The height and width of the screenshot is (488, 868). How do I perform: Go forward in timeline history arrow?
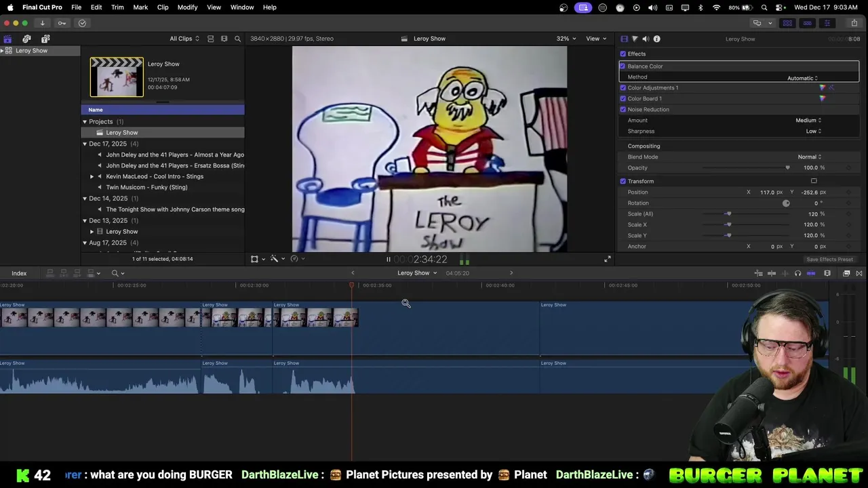(x=511, y=273)
